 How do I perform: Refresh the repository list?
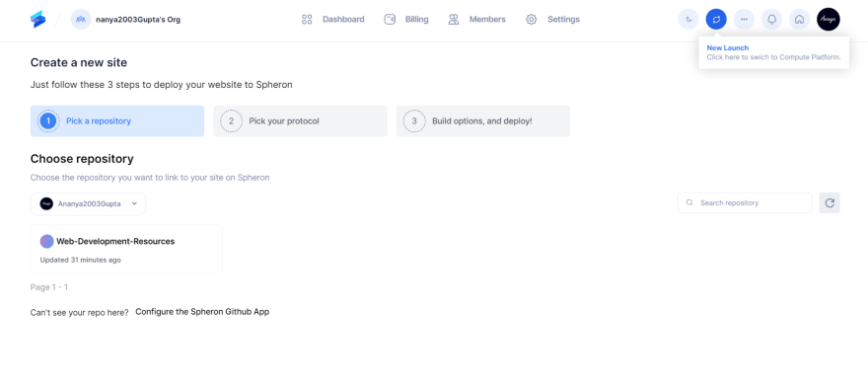click(x=830, y=202)
